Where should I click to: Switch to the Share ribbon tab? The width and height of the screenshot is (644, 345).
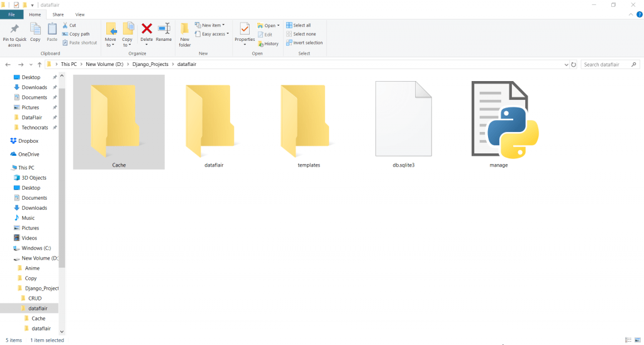(58, 14)
